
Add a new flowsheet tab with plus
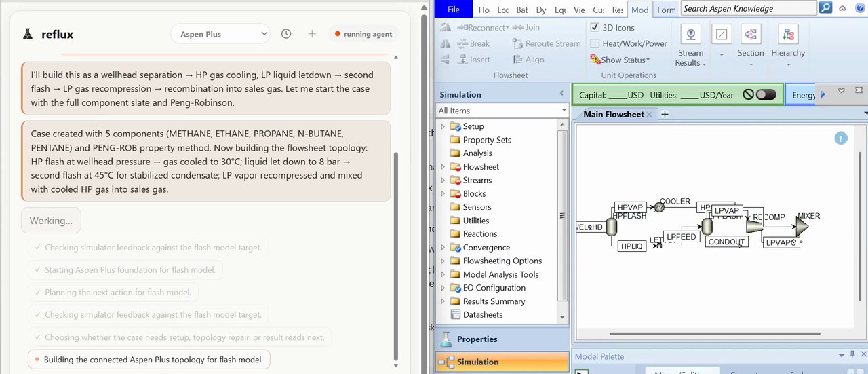point(665,114)
